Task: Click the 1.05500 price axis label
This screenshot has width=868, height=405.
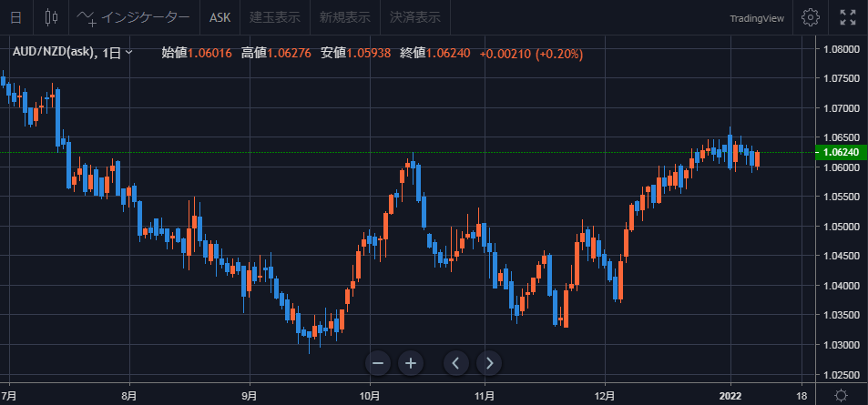Action: (841, 197)
